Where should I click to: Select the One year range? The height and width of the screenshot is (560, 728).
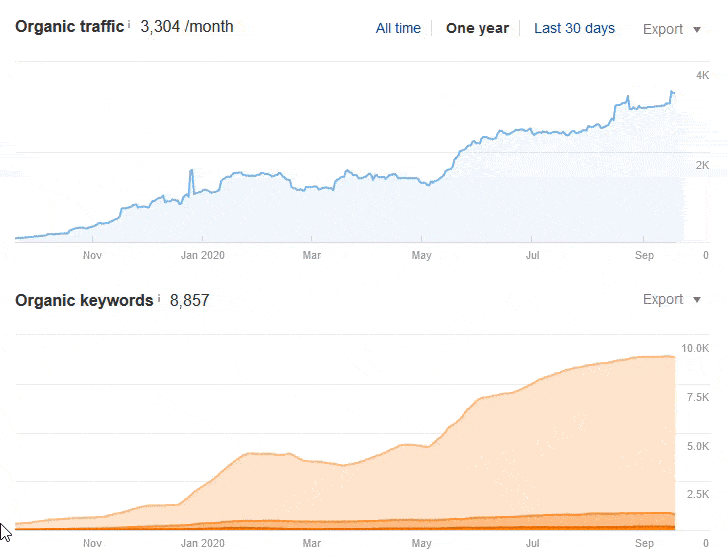pos(477,28)
